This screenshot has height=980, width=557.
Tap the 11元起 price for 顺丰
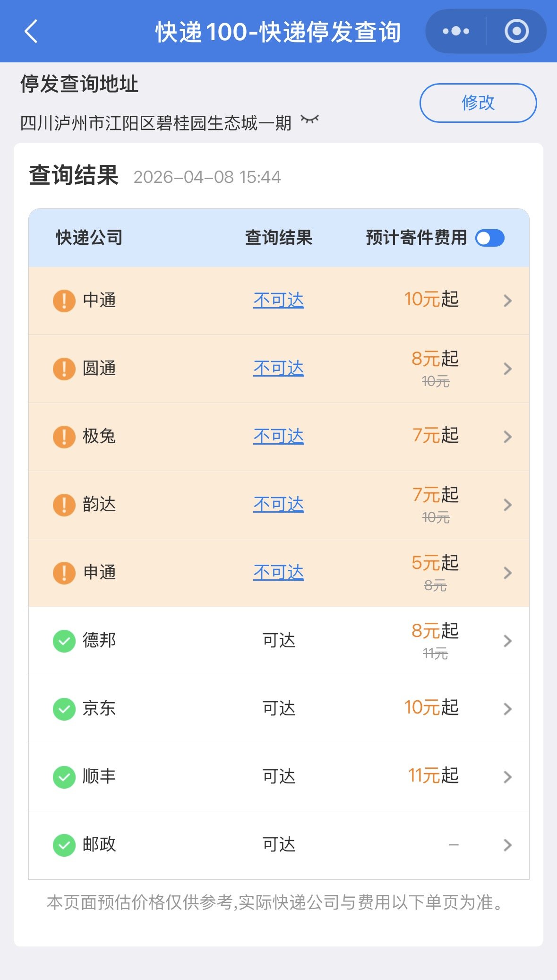tap(434, 776)
